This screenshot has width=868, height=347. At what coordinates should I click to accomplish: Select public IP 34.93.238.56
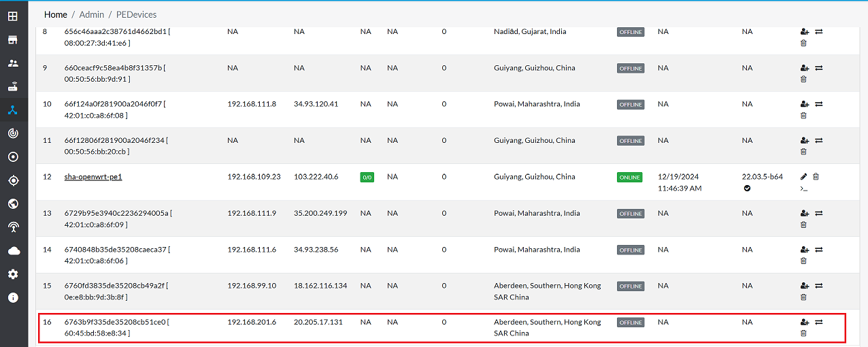pyautogui.click(x=316, y=250)
